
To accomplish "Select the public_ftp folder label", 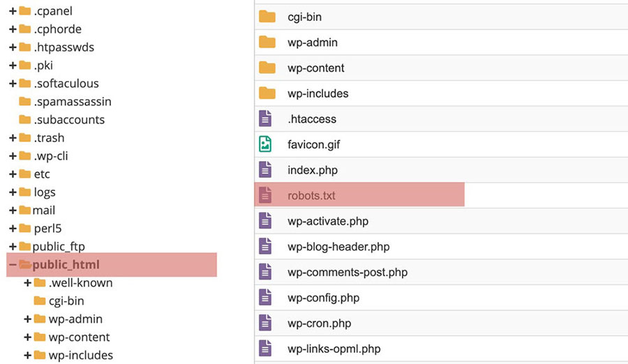I will 59,247.
